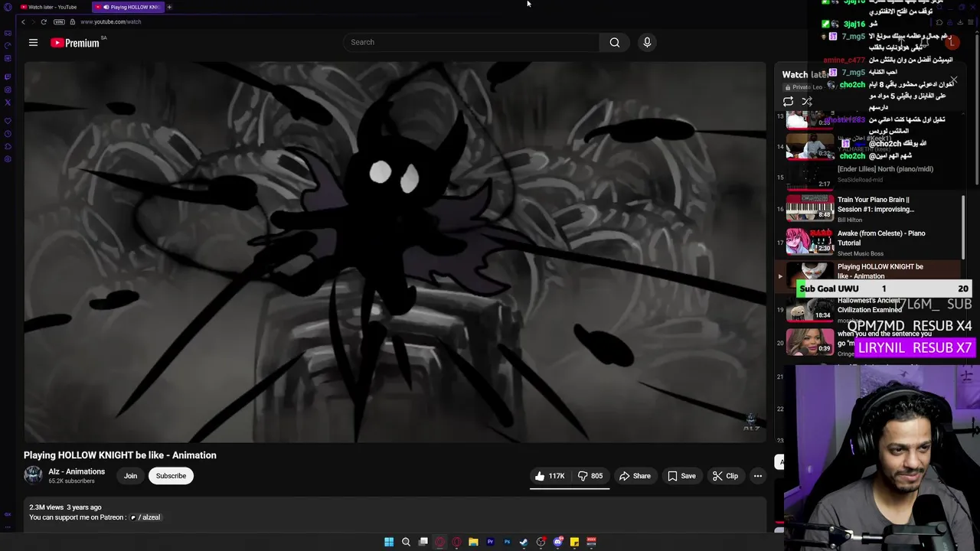The image size is (980, 551).
Task: Select the Playing HOLLOW KNIGHT browser tab
Action: pyautogui.click(x=129, y=7)
